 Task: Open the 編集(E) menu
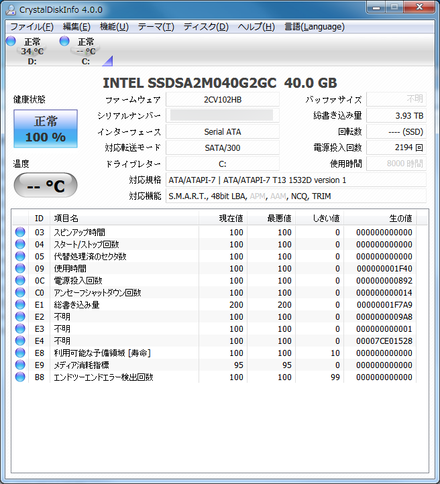point(77,27)
